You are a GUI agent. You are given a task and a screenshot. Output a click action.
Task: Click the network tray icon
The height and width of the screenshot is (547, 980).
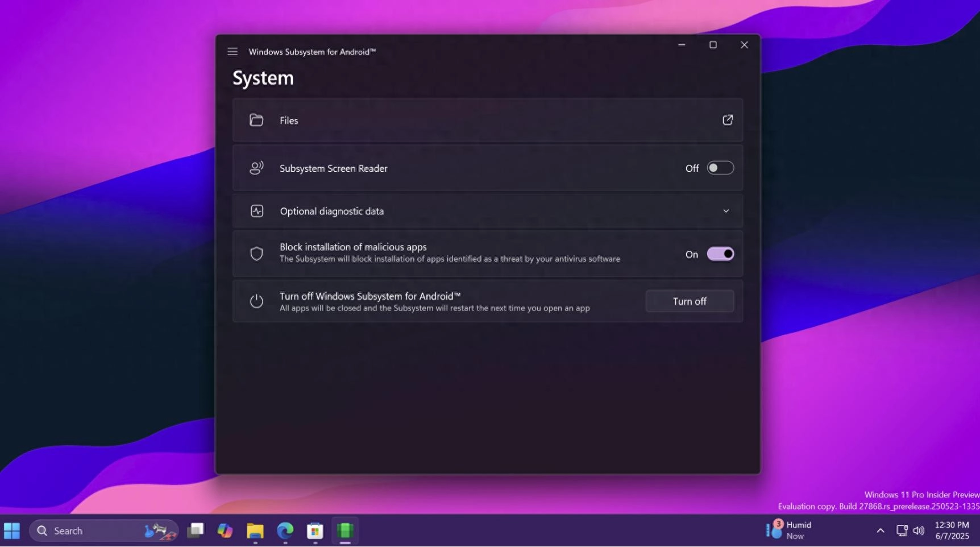[x=902, y=531]
